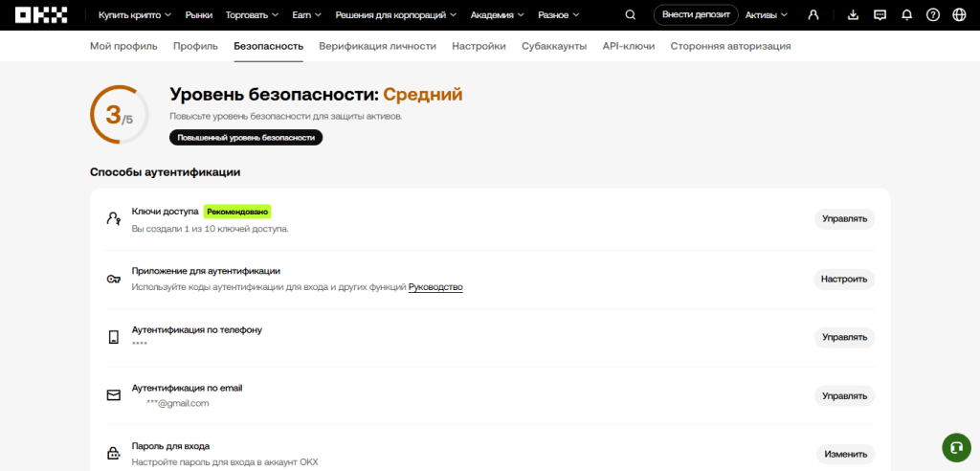
Task: Click the login password lock icon
Action: 113,454
